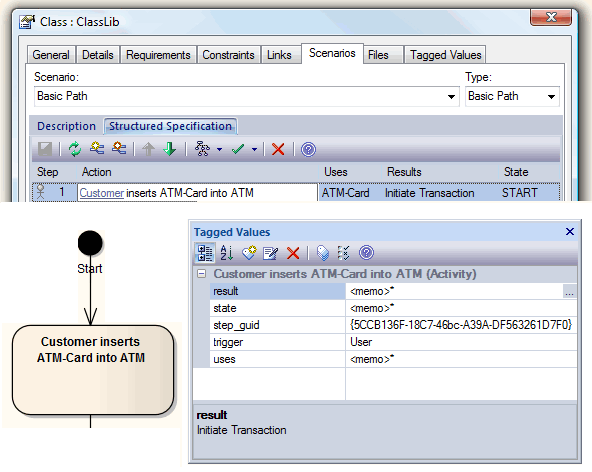Click the green refresh arrows icon
Screen dimensions: 592x472
tap(75, 149)
